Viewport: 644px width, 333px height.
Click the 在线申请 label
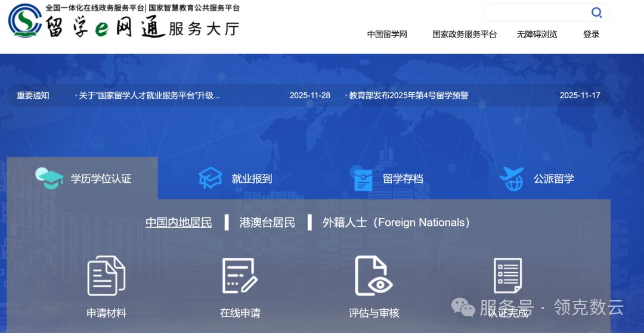pyautogui.click(x=240, y=314)
